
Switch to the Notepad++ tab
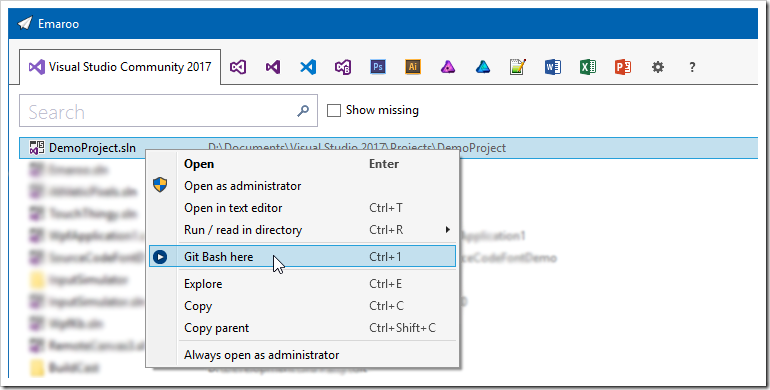tap(518, 67)
